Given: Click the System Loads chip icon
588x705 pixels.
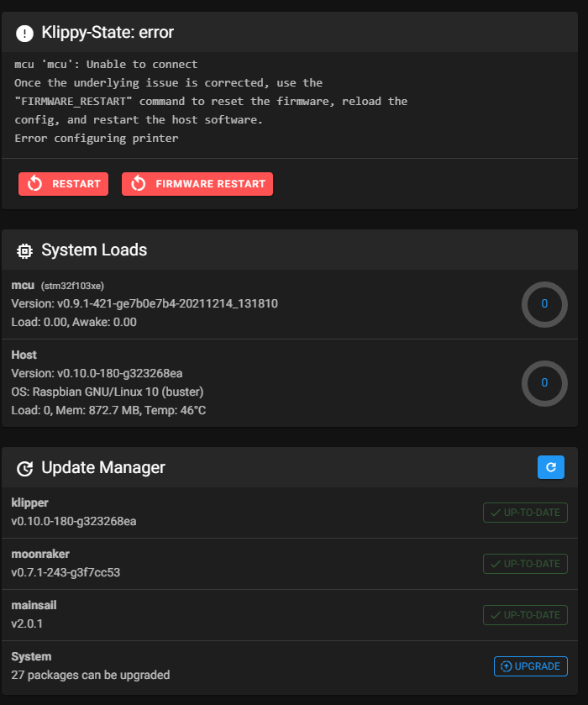Looking at the screenshot, I should click(x=24, y=250).
